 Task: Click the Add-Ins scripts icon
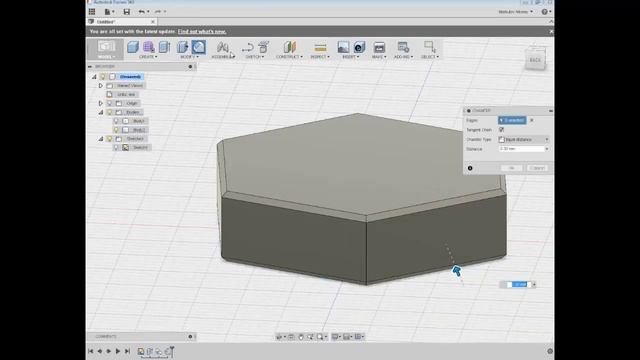(403, 47)
